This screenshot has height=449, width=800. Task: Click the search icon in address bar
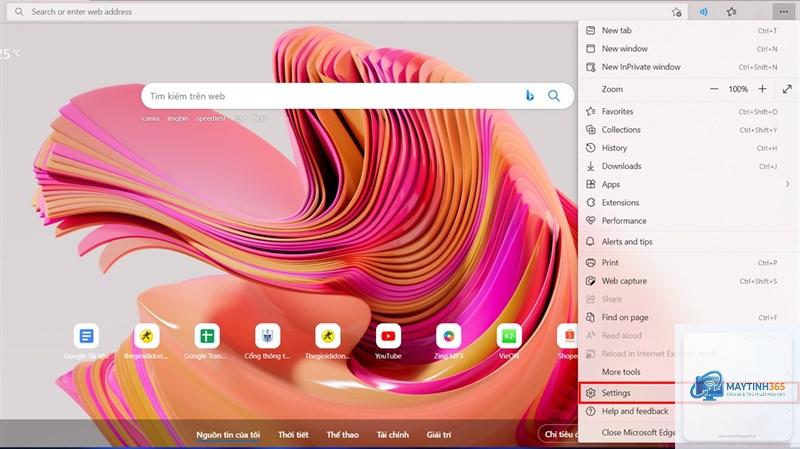click(x=19, y=11)
